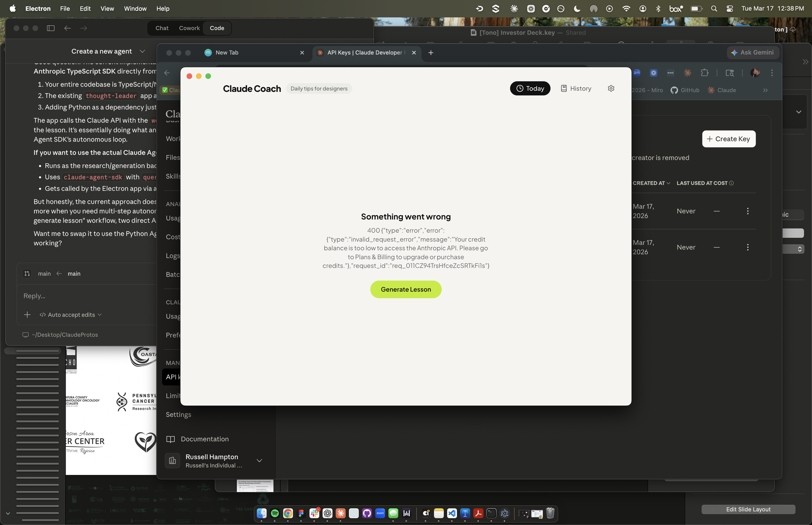This screenshot has height=525, width=812.
Task: Open macOS Control Center in menu bar
Action: click(730, 8)
